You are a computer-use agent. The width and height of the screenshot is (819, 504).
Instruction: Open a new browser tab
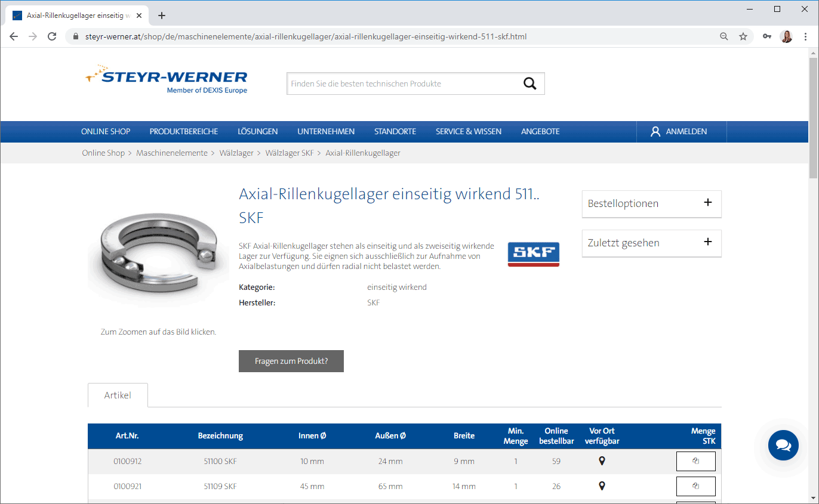pyautogui.click(x=161, y=16)
